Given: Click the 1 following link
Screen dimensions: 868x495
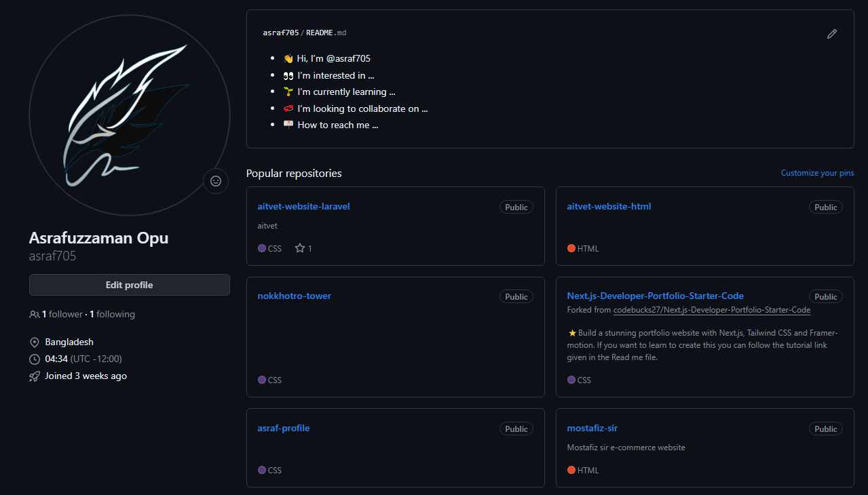Looking at the screenshot, I should click(x=112, y=315).
